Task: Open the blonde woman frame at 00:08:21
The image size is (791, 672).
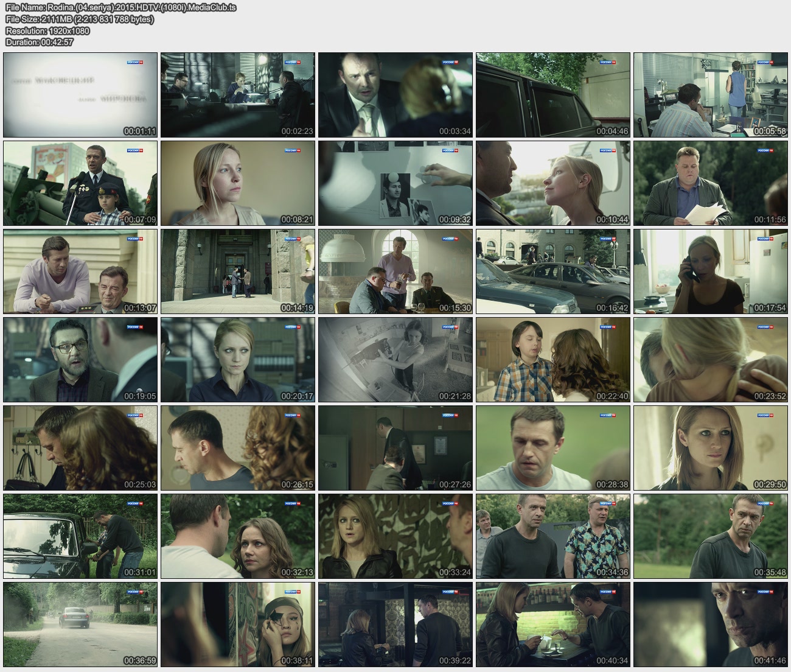Action: 237,183
